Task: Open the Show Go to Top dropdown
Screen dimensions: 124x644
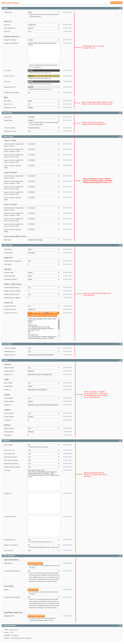Action: coord(44,450)
